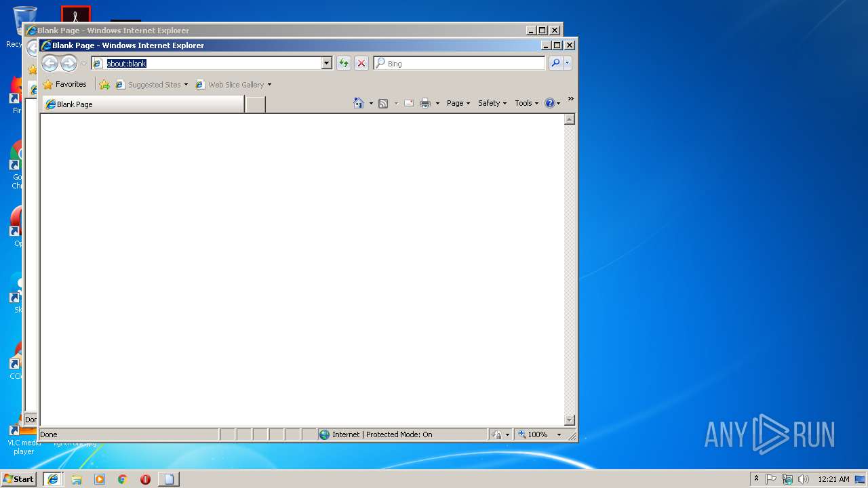
Task: Click the about:blank address field
Action: (212, 63)
